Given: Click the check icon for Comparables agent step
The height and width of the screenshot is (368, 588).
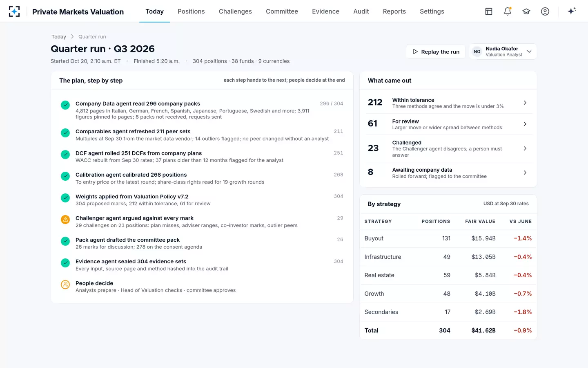Looking at the screenshot, I should click(65, 133).
